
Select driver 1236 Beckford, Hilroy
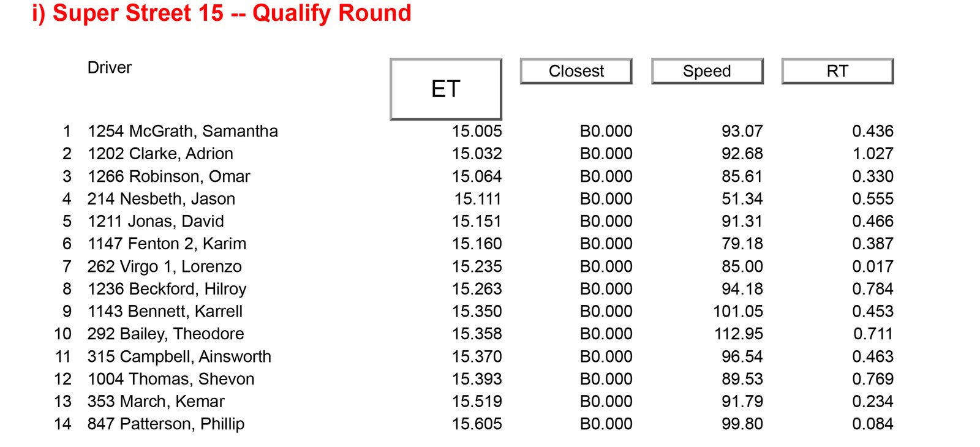point(167,289)
